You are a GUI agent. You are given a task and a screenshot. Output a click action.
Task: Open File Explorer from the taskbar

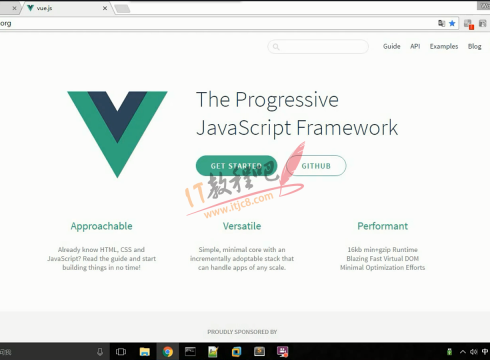145,352
